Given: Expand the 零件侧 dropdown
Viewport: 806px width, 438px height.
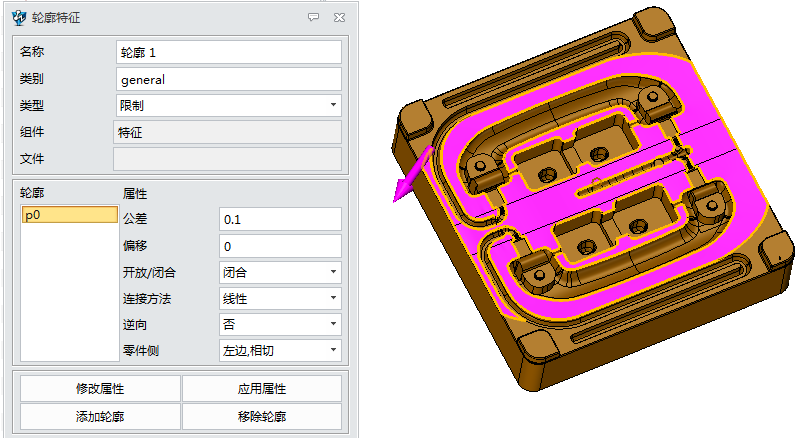Looking at the screenshot, I should (x=280, y=350).
